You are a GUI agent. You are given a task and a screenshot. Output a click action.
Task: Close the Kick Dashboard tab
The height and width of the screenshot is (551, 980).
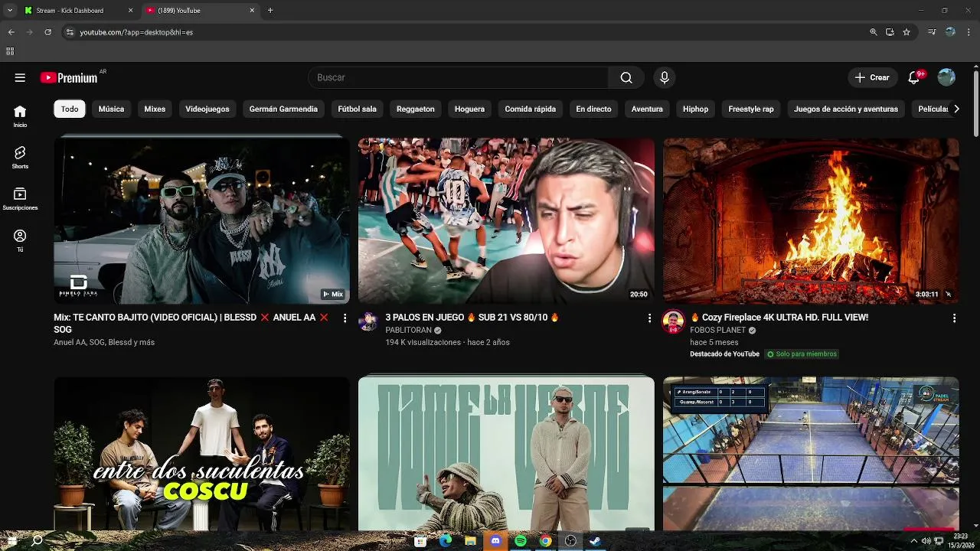pos(130,10)
